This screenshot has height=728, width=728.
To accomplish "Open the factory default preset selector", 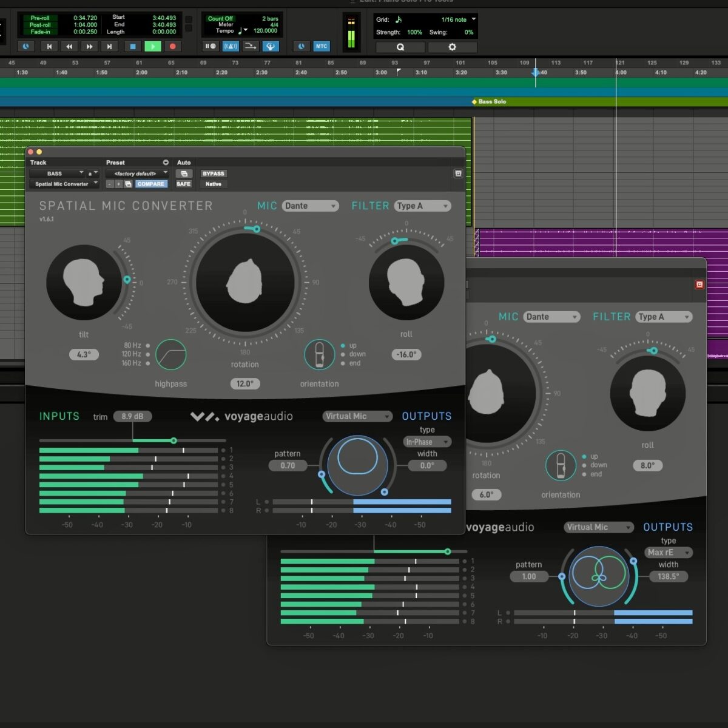I will click(137, 172).
